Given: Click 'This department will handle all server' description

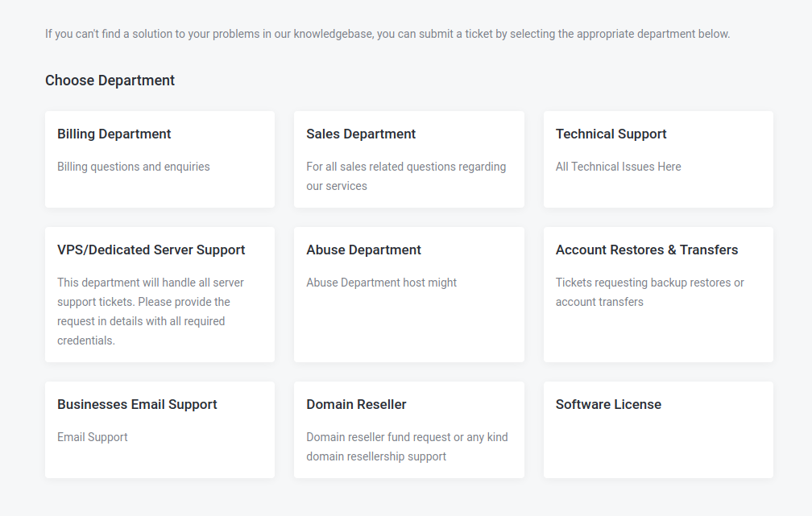Looking at the screenshot, I should pos(151,312).
